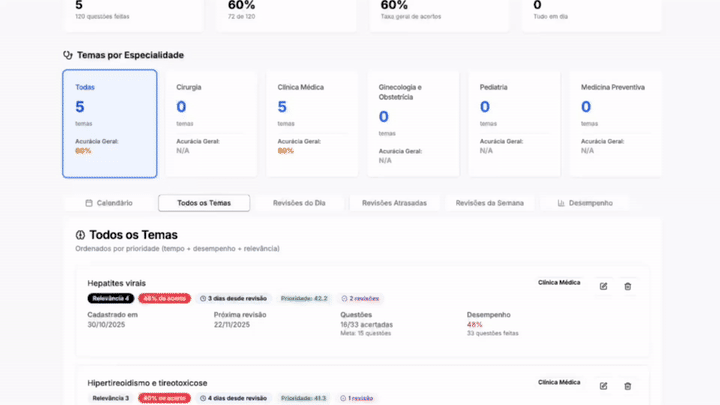Screen dimensions: 720x405
Task: Edit the Hepatites virais theme
Action: coord(603,286)
